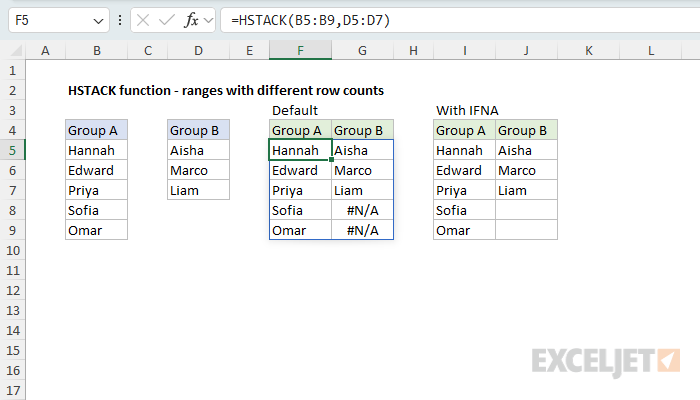Click the Select All corner triangle
Image resolution: width=700 pixels, height=400 pixels.
[x=17, y=51]
